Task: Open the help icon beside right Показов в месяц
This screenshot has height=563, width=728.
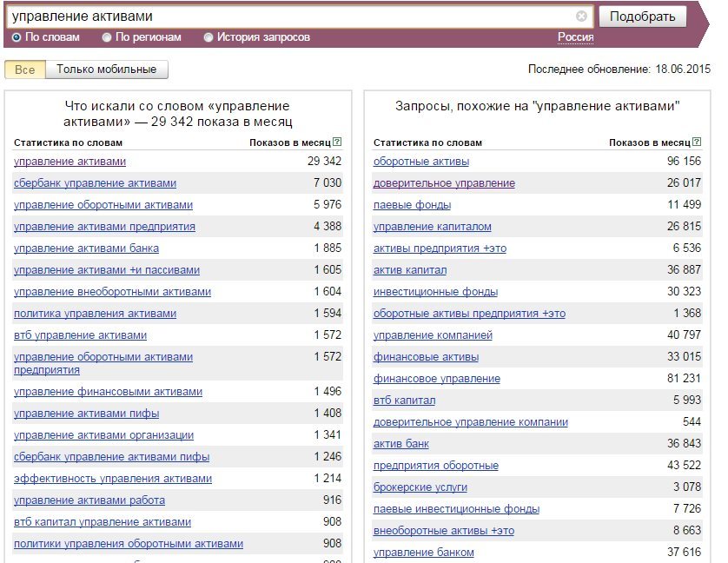Action: click(x=697, y=142)
